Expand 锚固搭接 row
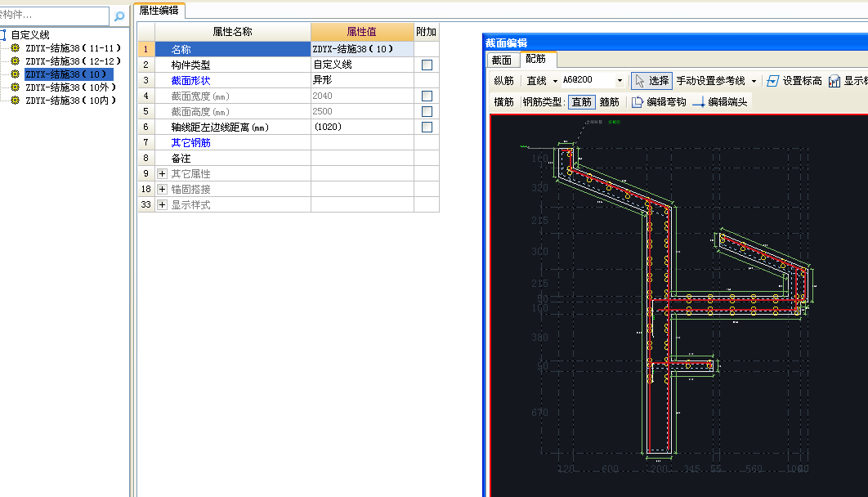868x497 pixels. coord(162,190)
